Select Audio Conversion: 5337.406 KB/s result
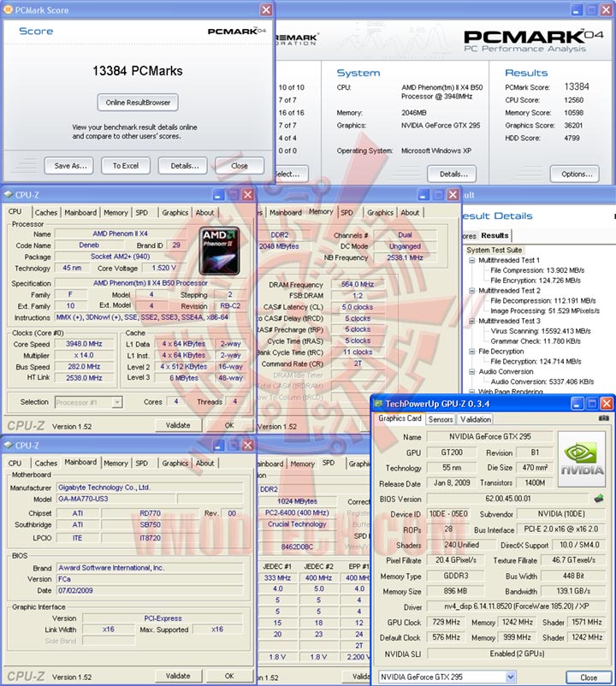This screenshot has height=686, width=616. pos(542,382)
